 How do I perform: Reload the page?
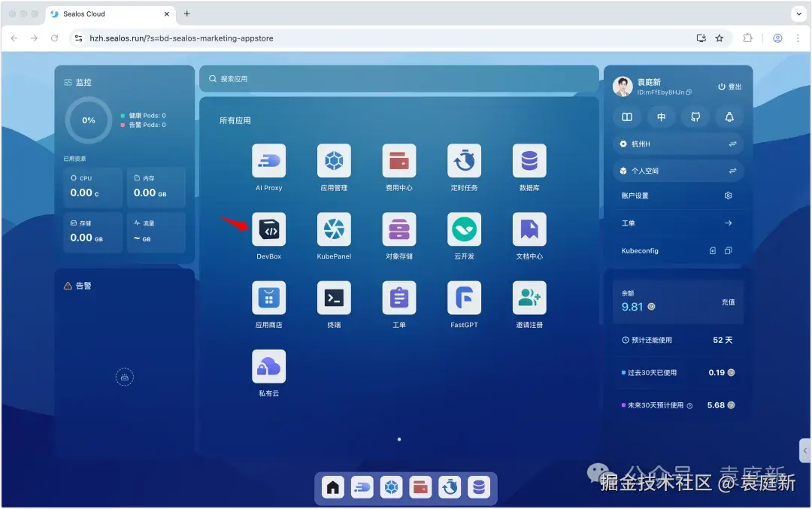click(54, 38)
